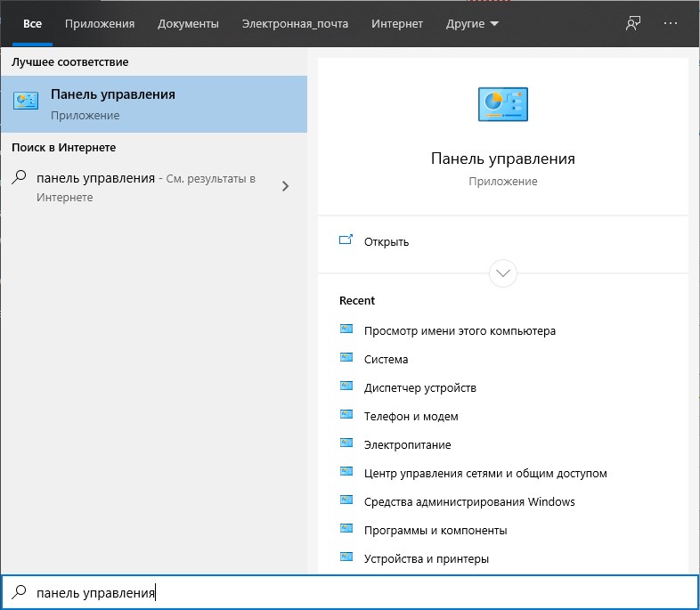Expand web search result with right arrow

point(285,186)
